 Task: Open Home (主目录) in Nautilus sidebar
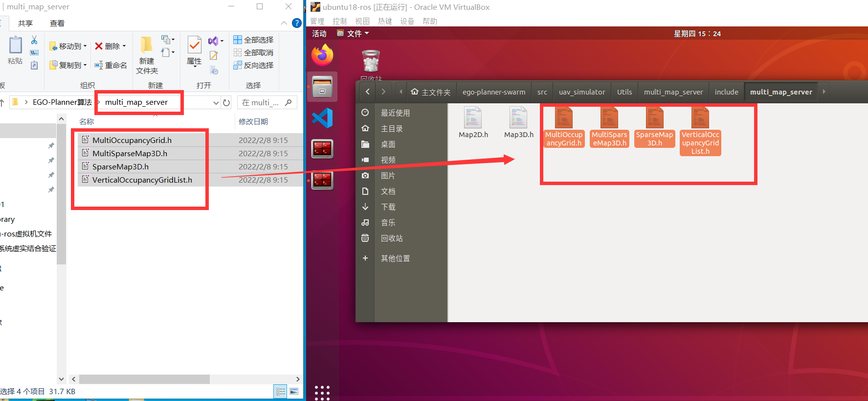[x=392, y=128]
